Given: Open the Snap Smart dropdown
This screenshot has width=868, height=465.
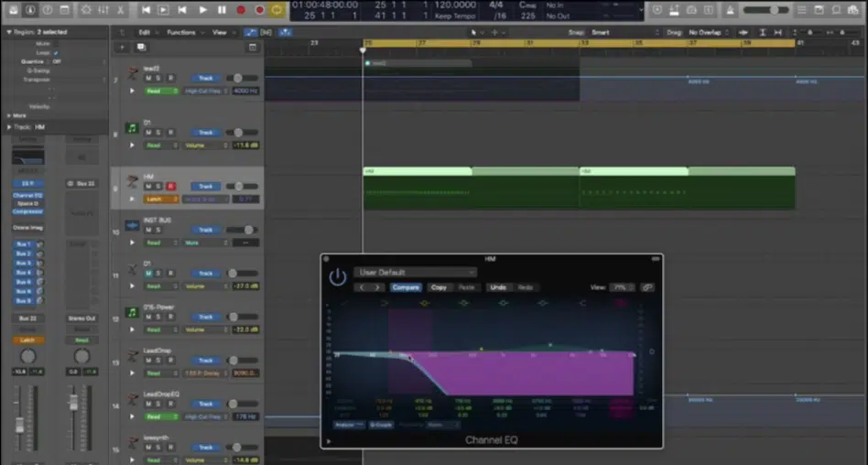Looking at the screenshot, I should coord(624,32).
